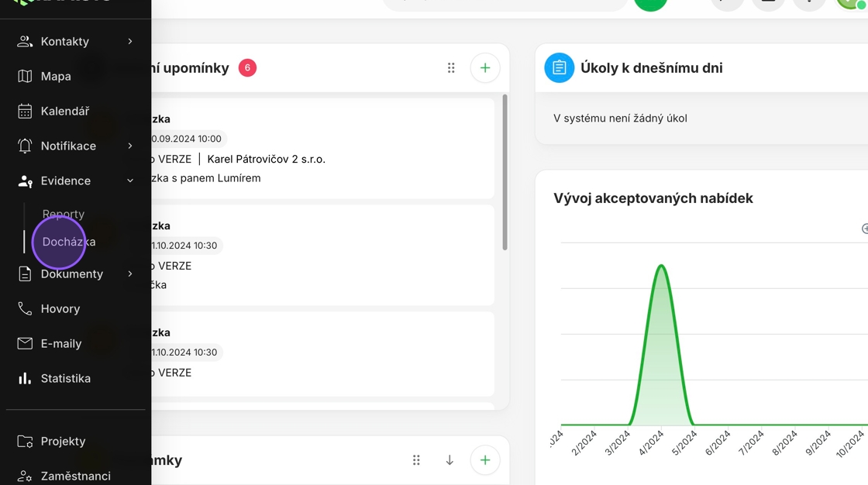Open Kalendář via its calendar icon
The width and height of the screenshot is (868, 485).
point(25,111)
